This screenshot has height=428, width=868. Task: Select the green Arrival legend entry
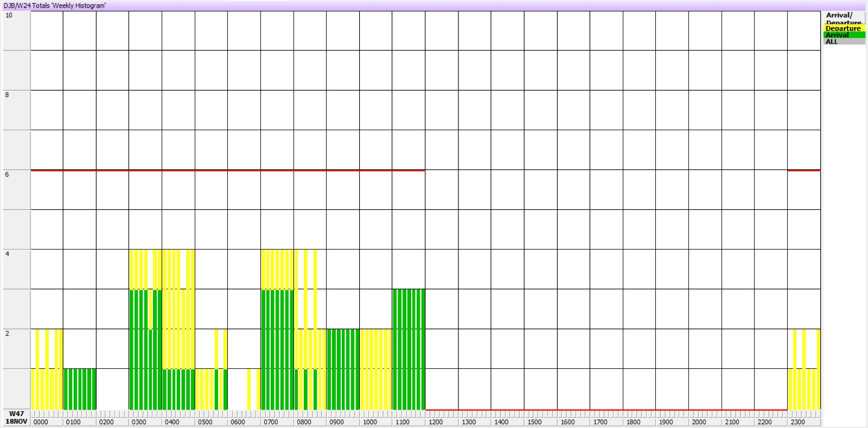pyautogui.click(x=844, y=35)
